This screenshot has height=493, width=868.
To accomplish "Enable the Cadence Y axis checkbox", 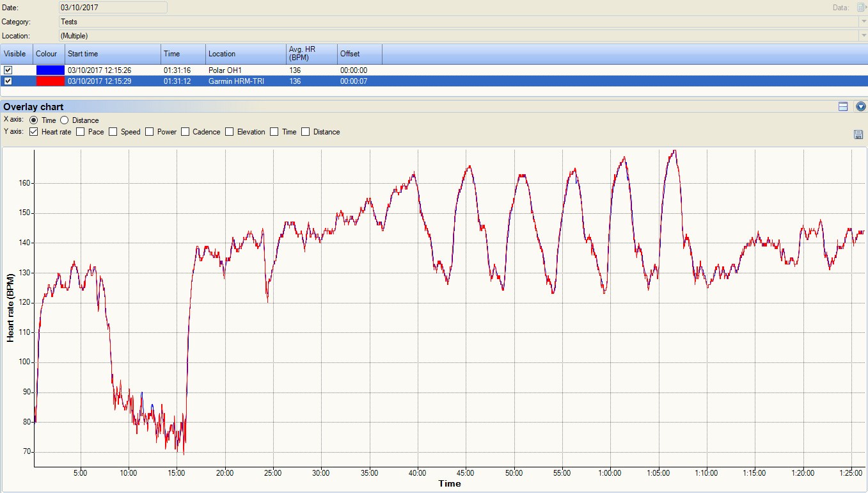I will [185, 132].
